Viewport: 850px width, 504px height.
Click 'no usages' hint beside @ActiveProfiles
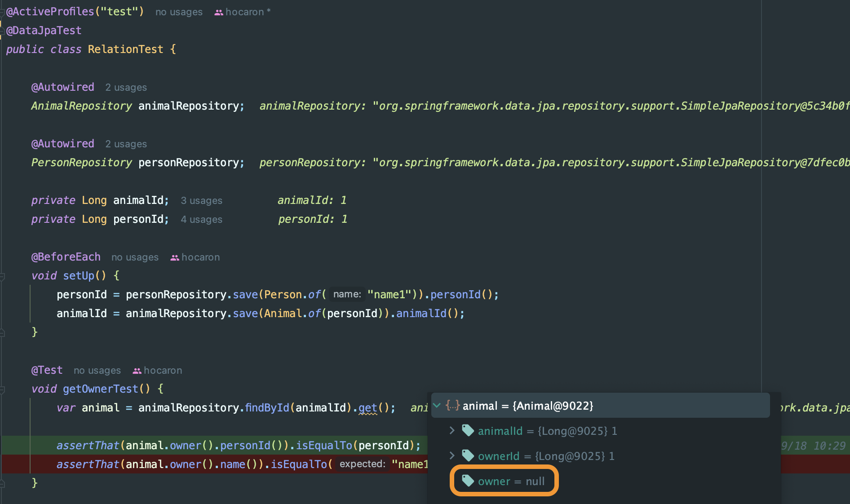click(x=179, y=12)
